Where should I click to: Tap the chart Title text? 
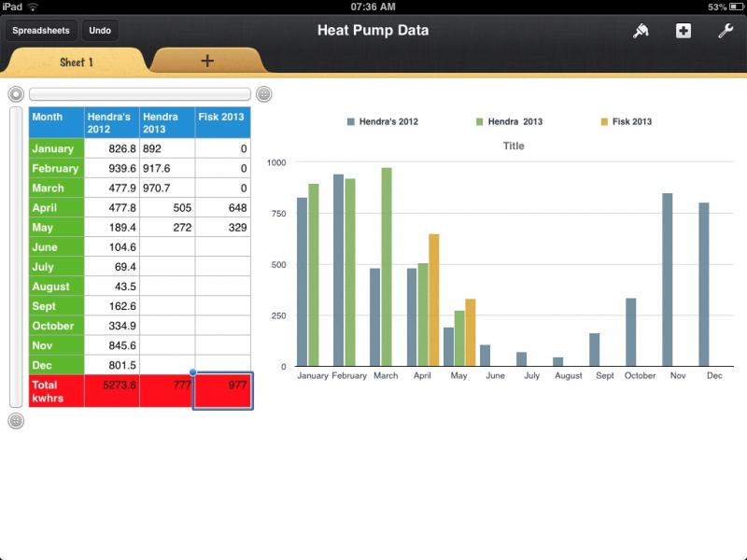pos(514,146)
